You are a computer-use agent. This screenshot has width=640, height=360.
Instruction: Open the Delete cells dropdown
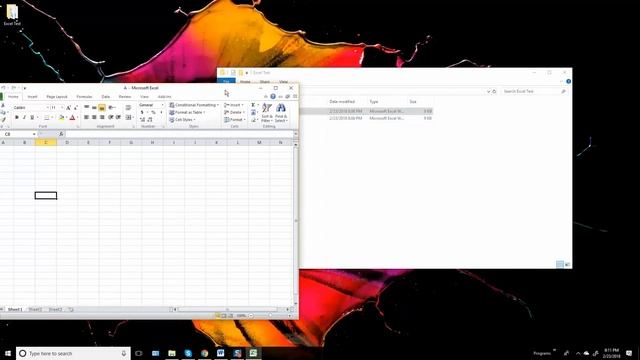click(x=234, y=112)
